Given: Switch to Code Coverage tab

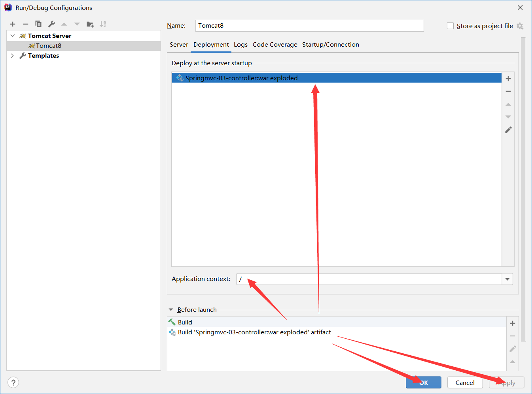Looking at the screenshot, I should [275, 45].
